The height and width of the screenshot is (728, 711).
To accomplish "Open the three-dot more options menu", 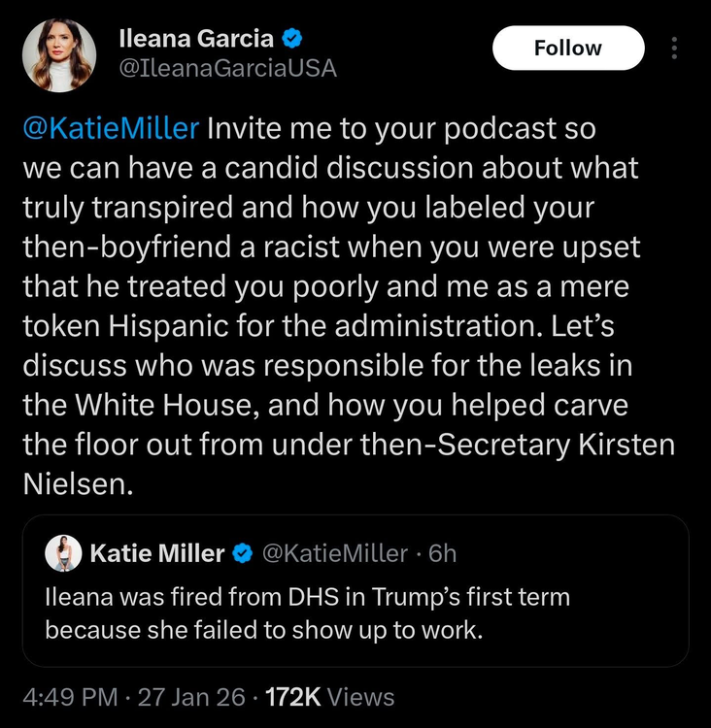I will 676,49.
